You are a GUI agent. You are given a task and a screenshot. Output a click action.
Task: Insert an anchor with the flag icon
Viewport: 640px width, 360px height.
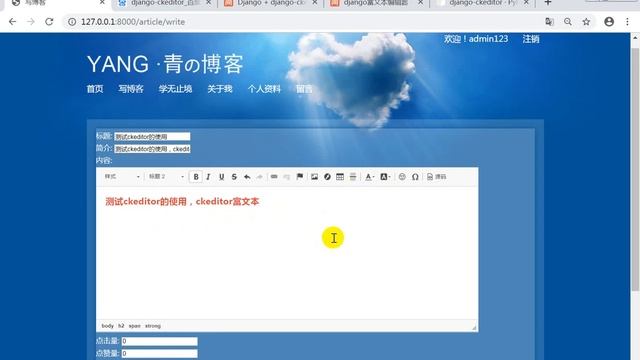point(300,177)
